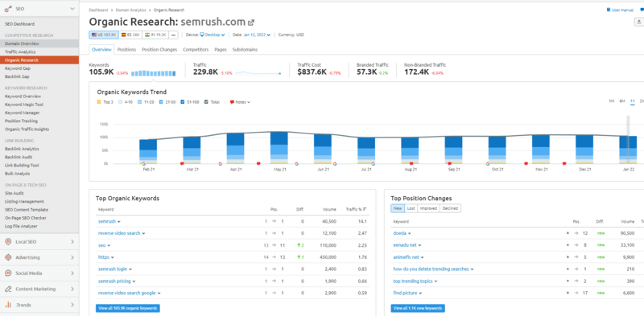
Task: Click the Traffic % sort filter icon
Action: [x=365, y=209]
